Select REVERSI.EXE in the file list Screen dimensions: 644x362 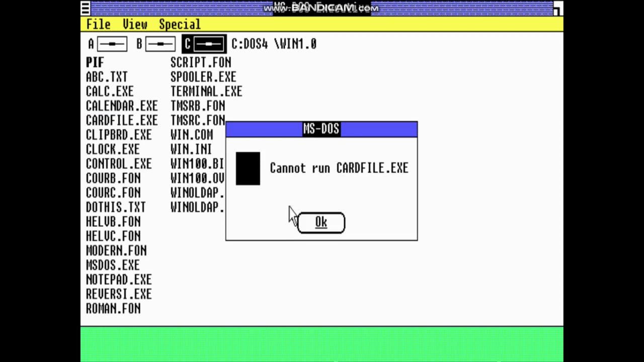tap(119, 295)
